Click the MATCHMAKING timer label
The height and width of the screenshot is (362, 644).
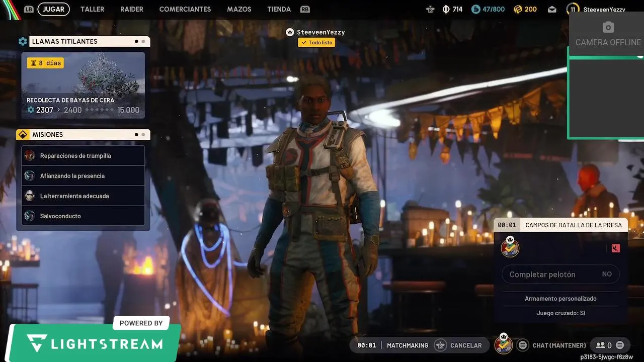408,345
